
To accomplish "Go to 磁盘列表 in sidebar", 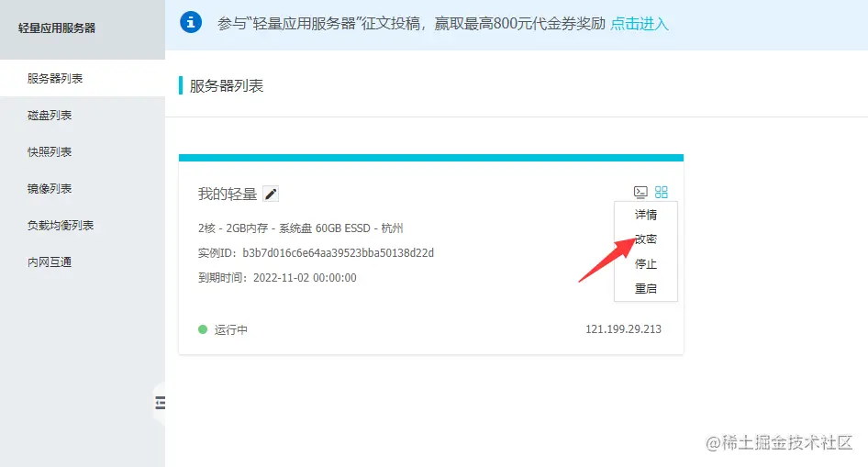I will click(83, 115).
